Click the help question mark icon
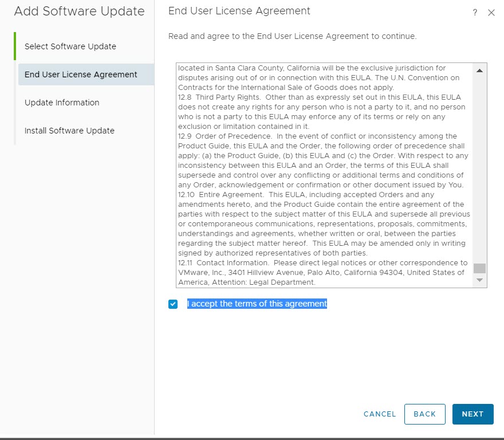The width and height of the screenshot is (504, 440). (x=475, y=13)
